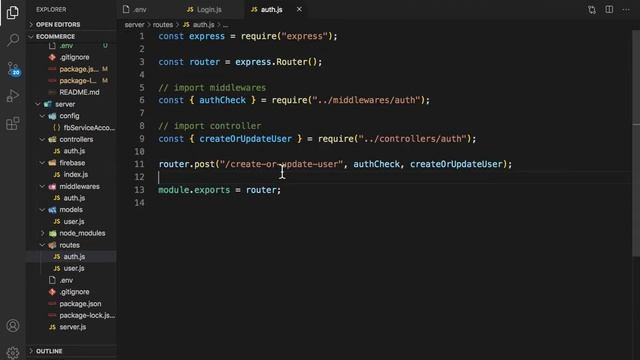Click the breadcrumb ellipsis after auth.js
The width and height of the screenshot is (640, 360).
pyautogui.click(x=225, y=25)
